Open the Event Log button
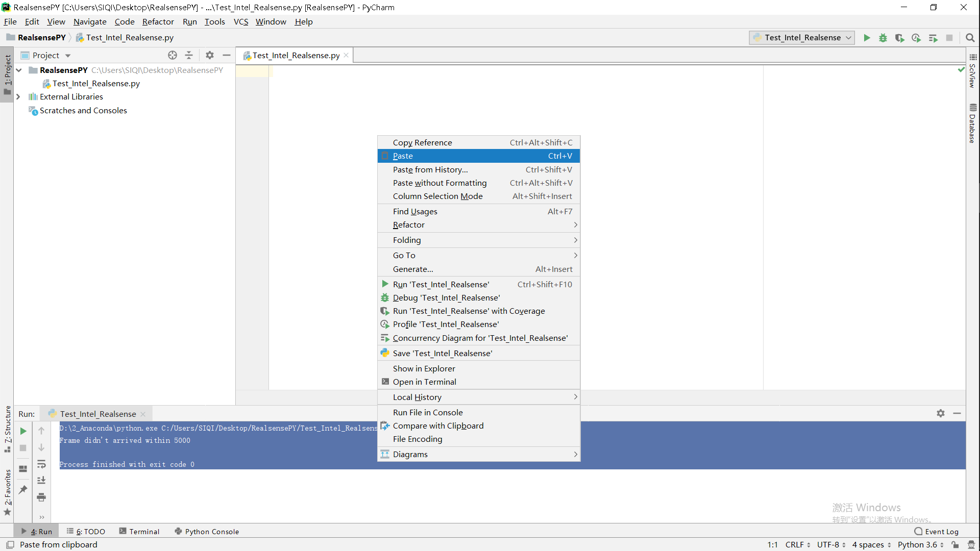Image resolution: width=980 pixels, height=551 pixels. coord(936,532)
